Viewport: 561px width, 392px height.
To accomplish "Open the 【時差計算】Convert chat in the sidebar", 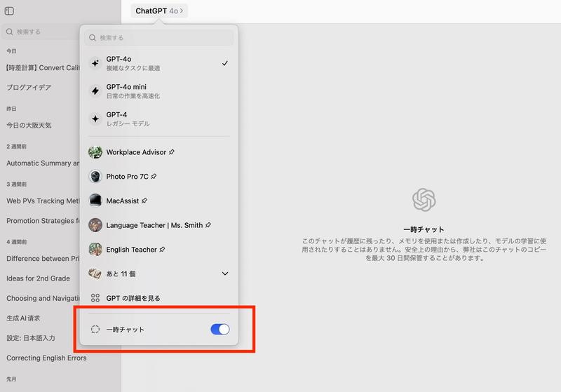I will (x=43, y=68).
